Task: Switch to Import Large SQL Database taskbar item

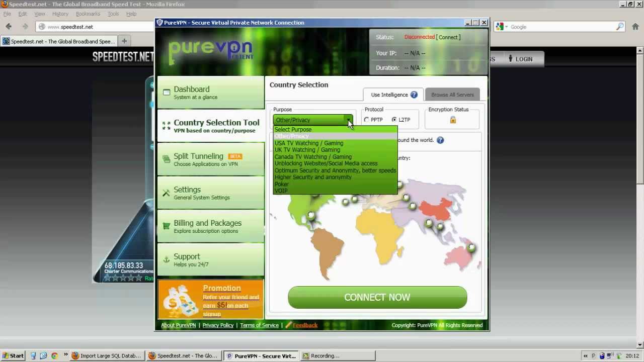Action: pos(107,355)
